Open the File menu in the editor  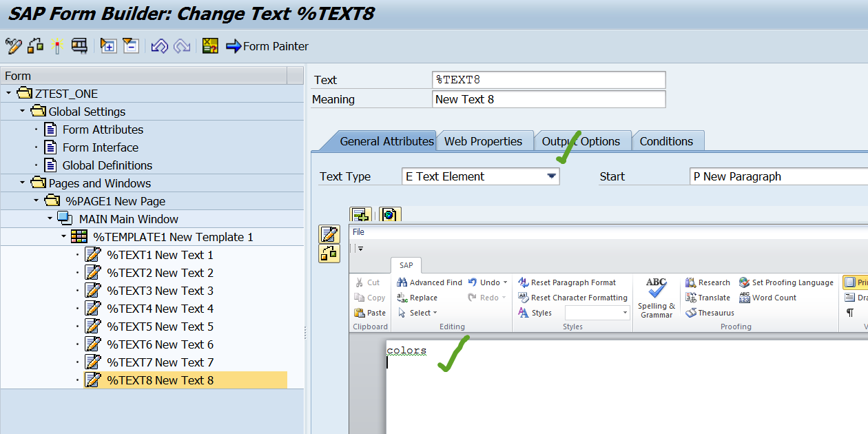pyautogui.click(x=358, y=232)
